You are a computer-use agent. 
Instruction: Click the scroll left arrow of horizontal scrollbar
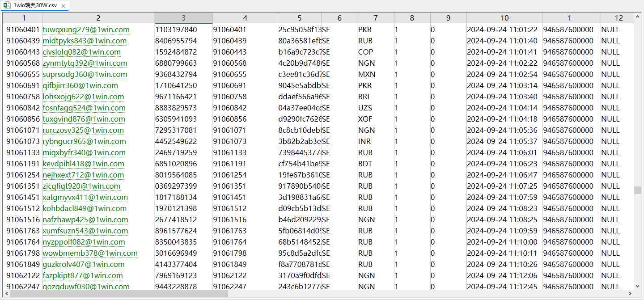coord(6,294)
